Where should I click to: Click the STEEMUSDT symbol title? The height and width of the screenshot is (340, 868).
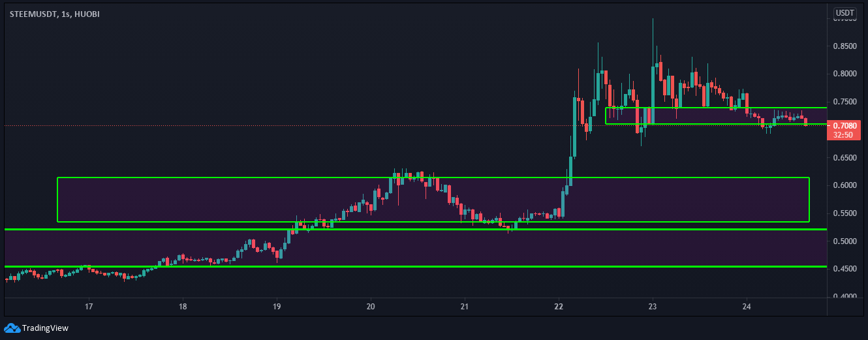[x=36, y=13]
